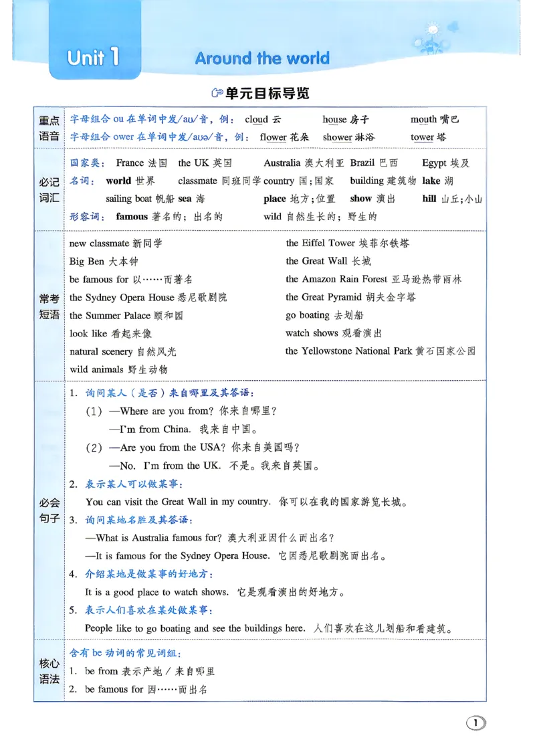The image size is (535, 756).
Task: Click 'the UK 英国' in vocabulary
Action: [x=205, y=163]
